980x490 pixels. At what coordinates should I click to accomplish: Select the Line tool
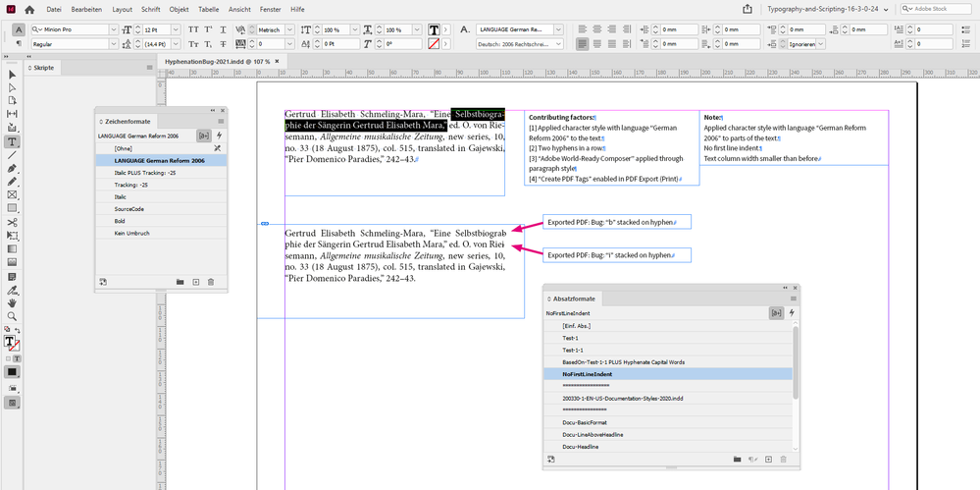coord(12,155)
